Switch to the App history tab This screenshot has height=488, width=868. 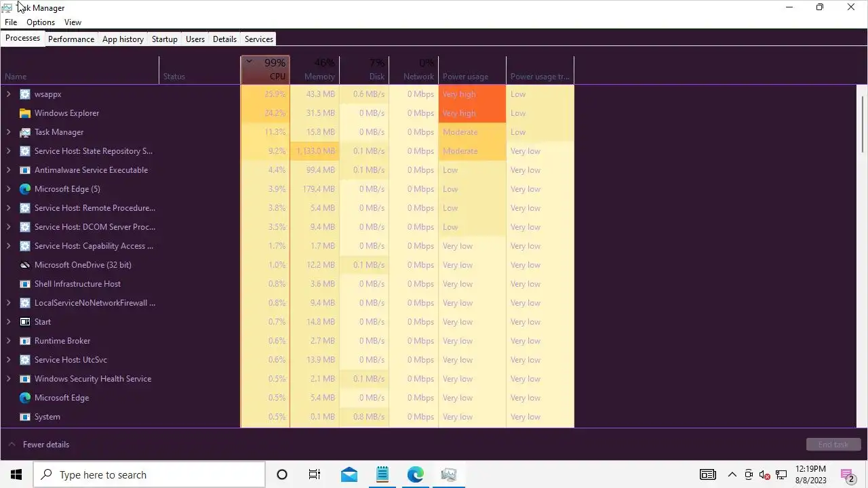(123, 39)
